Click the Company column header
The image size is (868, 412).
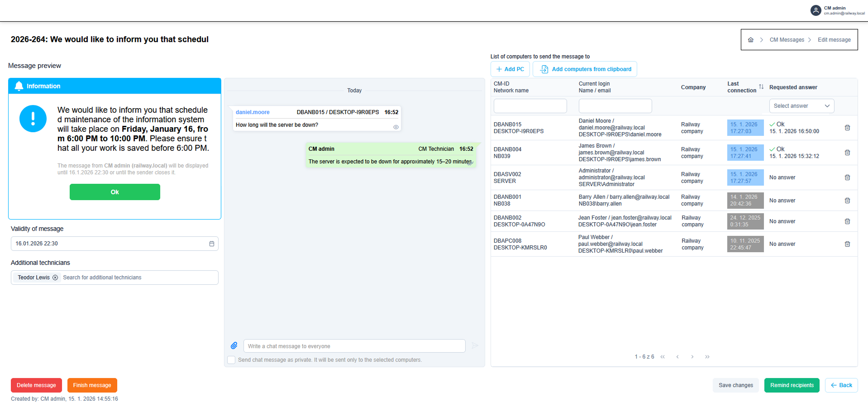point(693,87)
